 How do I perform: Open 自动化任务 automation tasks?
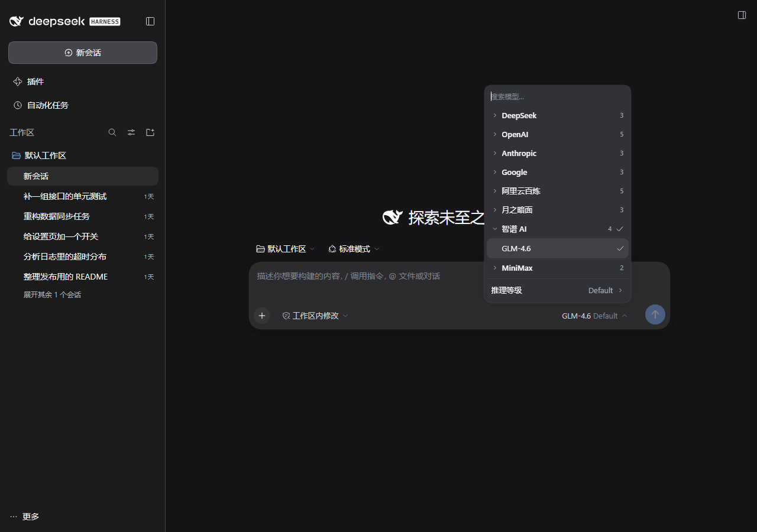(83, 105)
